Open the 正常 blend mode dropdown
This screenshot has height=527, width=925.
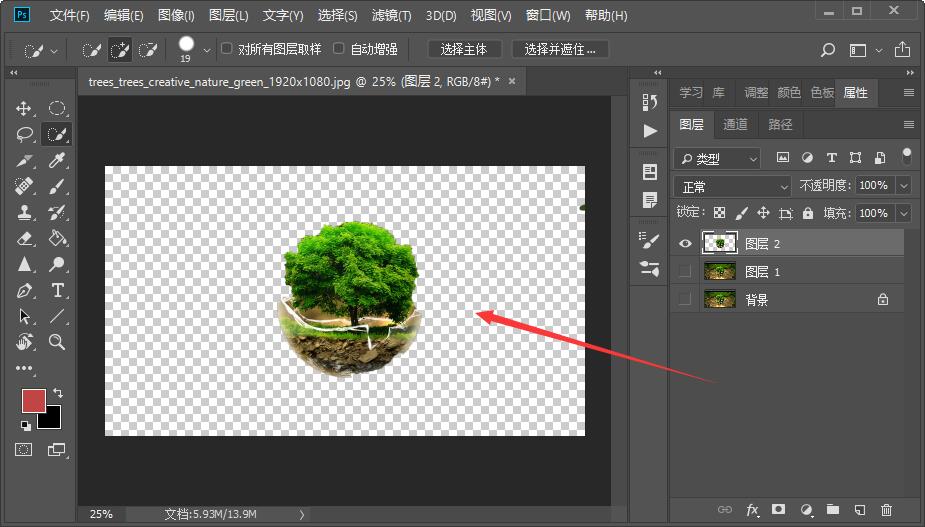[732, 186]
